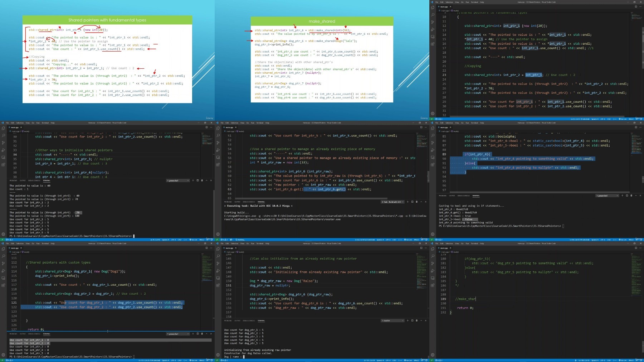Close the terminal panel in the middle-left frame
This screenshot has height=362, width=644.
[211, 180]
